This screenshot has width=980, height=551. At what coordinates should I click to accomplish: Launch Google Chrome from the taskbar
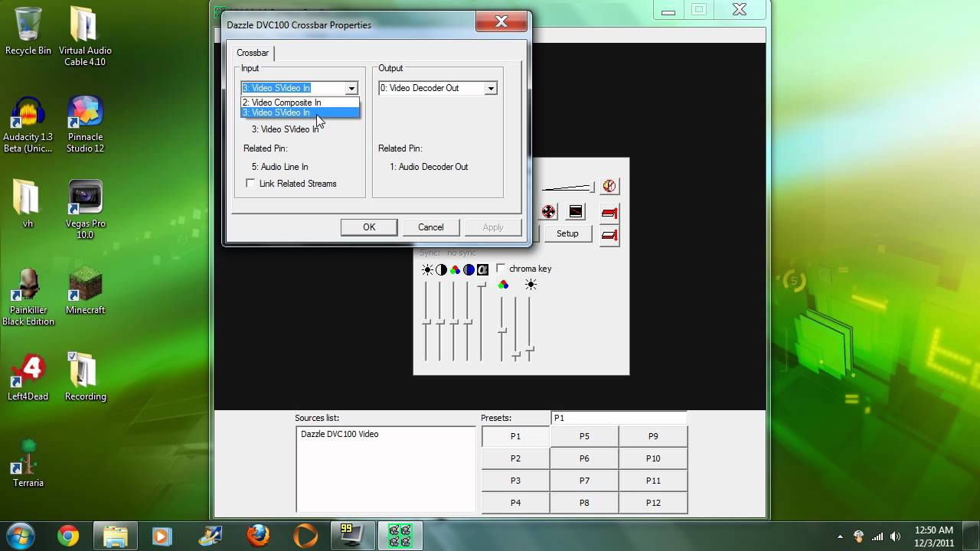point(68,536)
